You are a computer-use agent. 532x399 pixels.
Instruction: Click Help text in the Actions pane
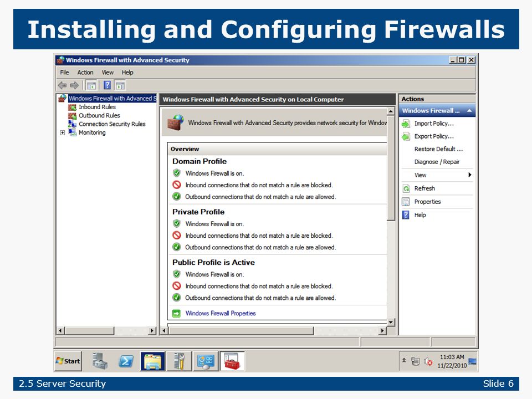pyautogui.click(x=420, y=215)
